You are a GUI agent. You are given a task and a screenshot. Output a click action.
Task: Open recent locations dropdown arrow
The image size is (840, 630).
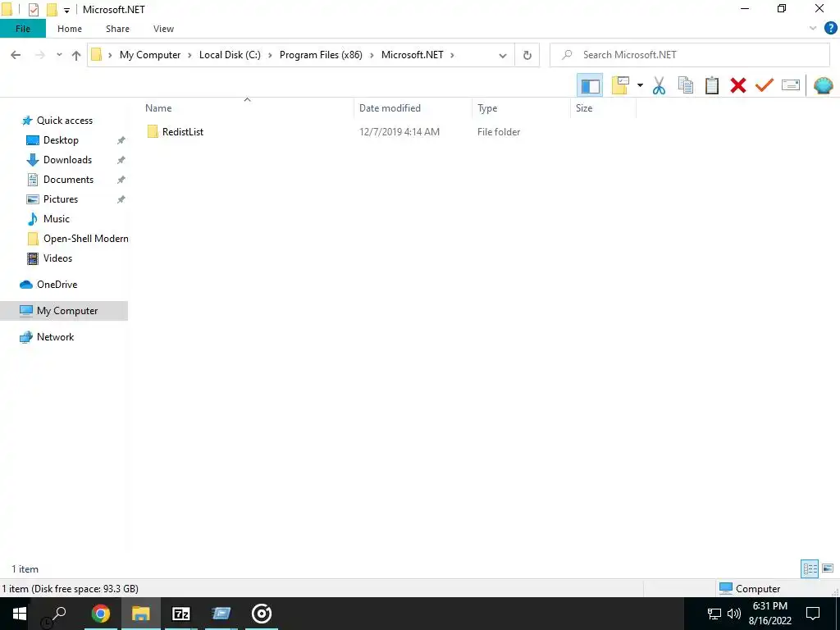coord(59,55)
